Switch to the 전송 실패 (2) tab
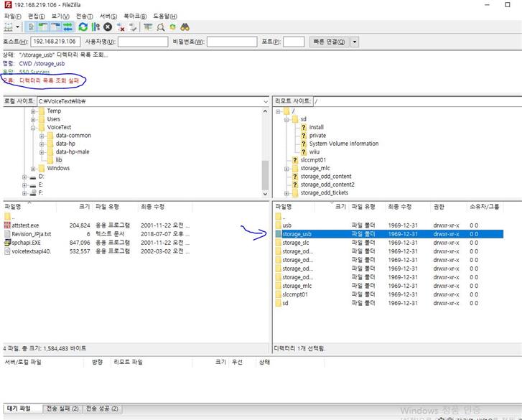This screenshot has width=522, height=420. pos(61,409)
